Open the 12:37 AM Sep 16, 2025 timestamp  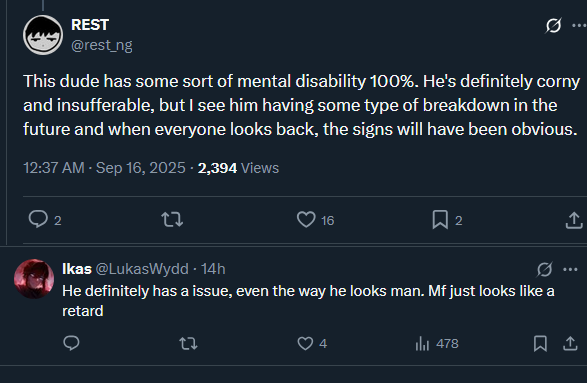[104, 168]
